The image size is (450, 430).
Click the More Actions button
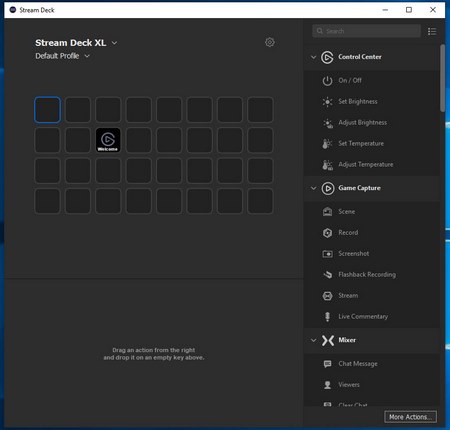(x=410, y=417)
